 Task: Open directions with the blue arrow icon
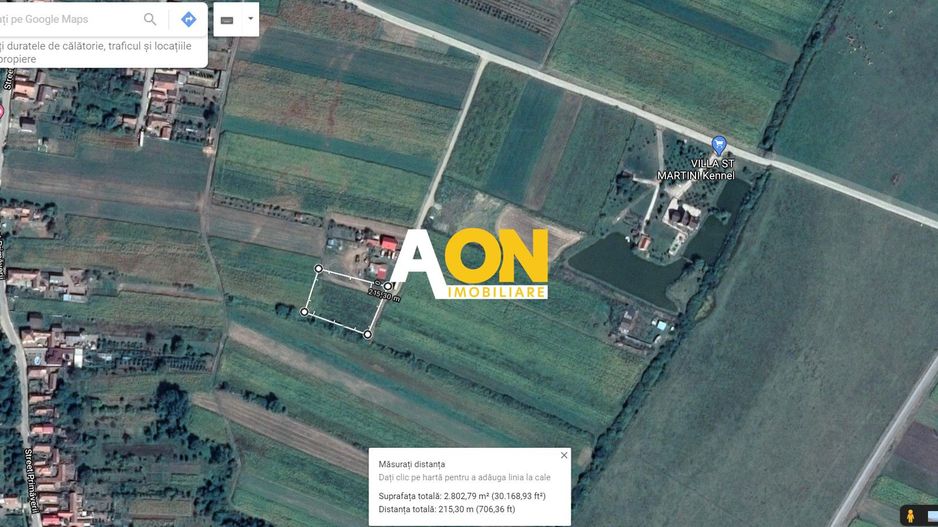pyautogui.click(x=188, y=19)
